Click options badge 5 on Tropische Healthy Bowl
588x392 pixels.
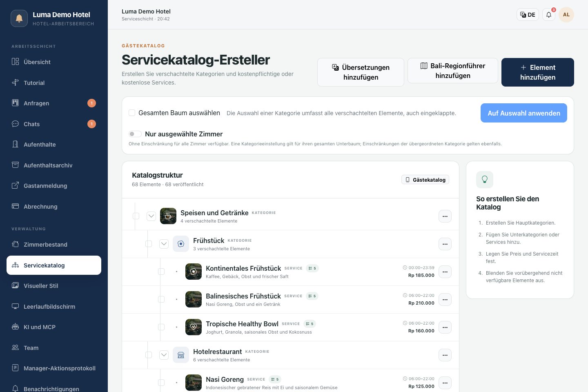(x=310, y=324)
